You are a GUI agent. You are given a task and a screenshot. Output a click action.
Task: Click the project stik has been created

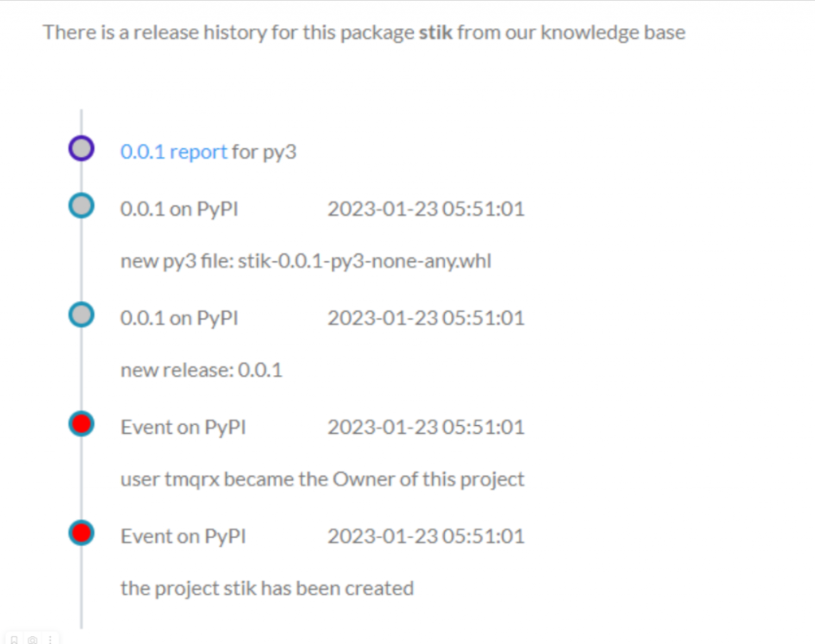(x=267, y=588)
